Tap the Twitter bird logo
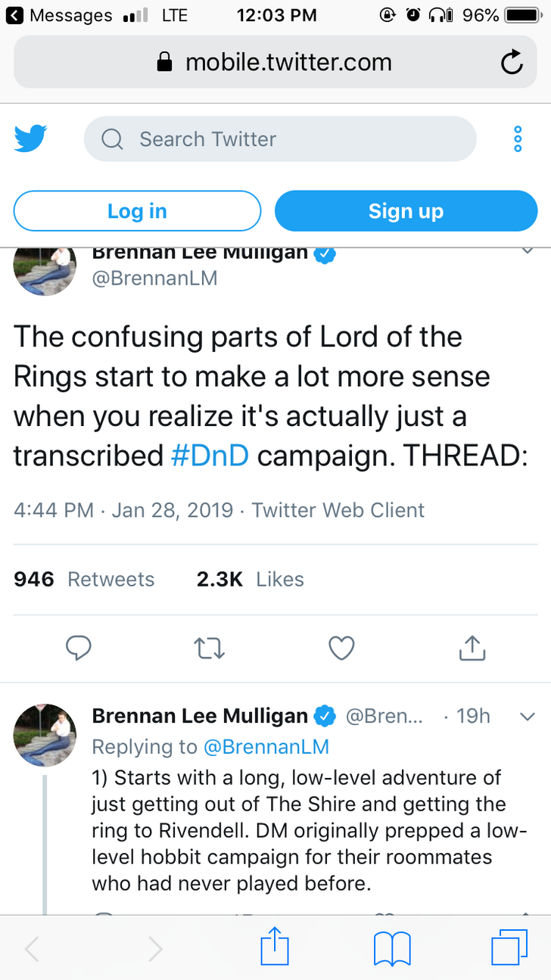Image resolution: width=551 pixels, height=980 pixels. click(x=30, y=139)
